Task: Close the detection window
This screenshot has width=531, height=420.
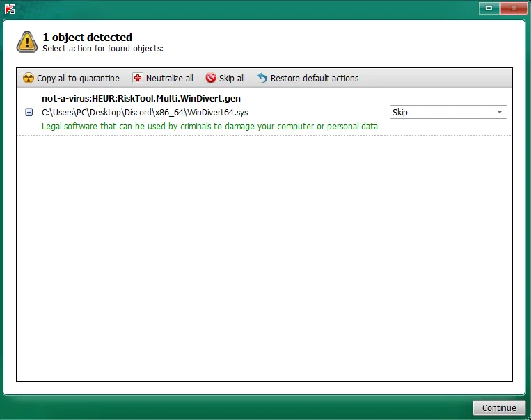Action: click(514, 8)
